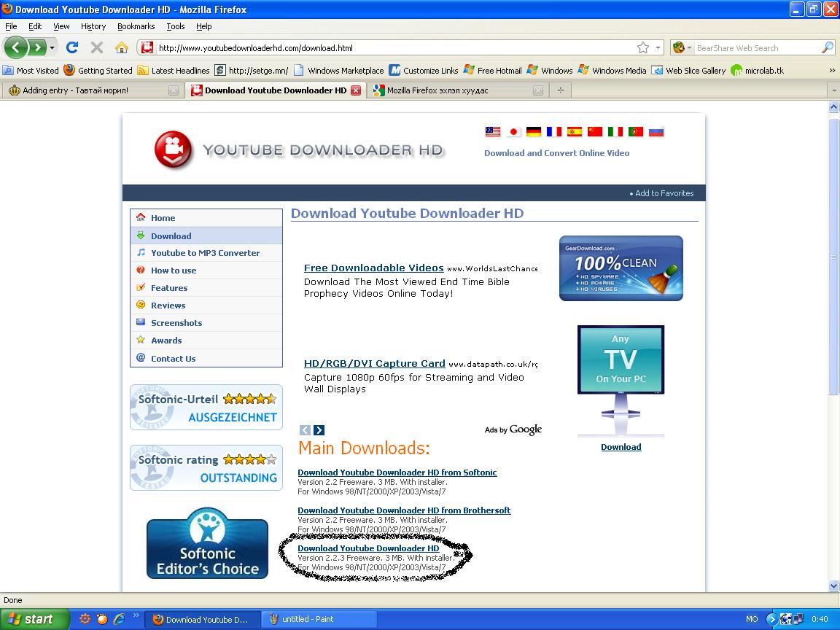Open the Bookmarks menu
Screen dimensions: 840x630
pos(136,26)
